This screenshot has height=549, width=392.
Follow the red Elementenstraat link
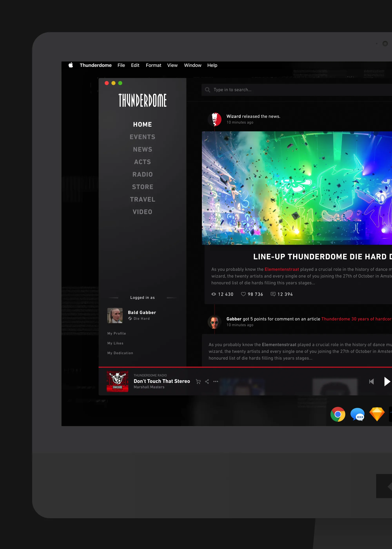282,269
